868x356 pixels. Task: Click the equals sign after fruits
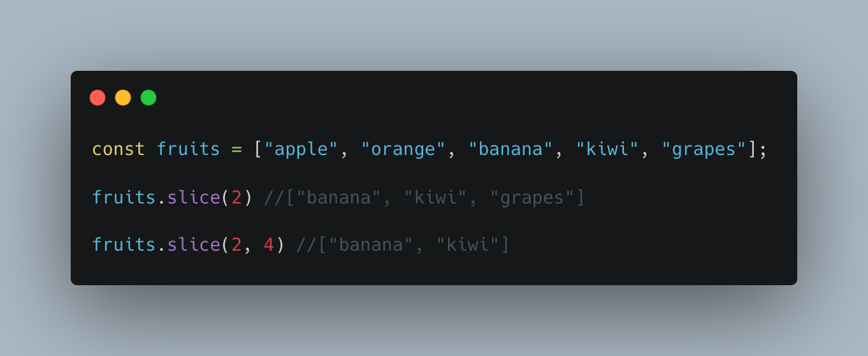(236, 149)
